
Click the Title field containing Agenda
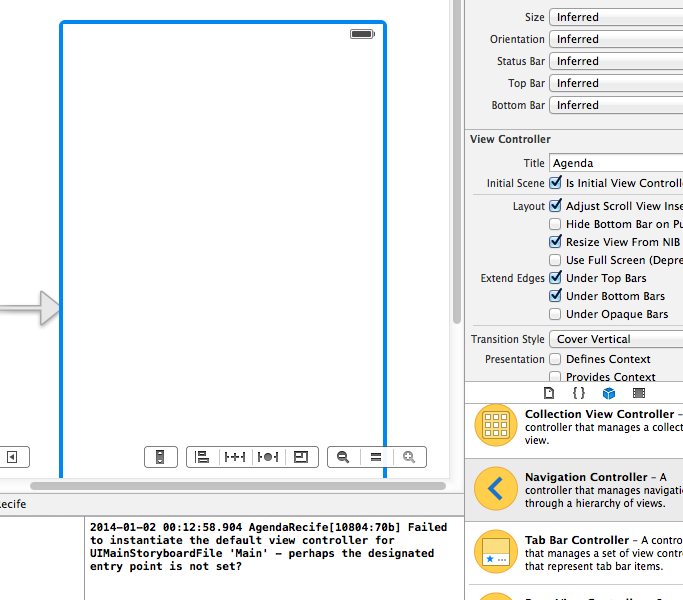tap(616, 163)
